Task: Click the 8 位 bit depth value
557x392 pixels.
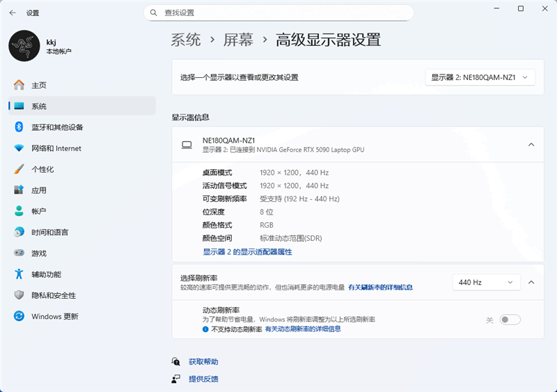Action: 267,212
